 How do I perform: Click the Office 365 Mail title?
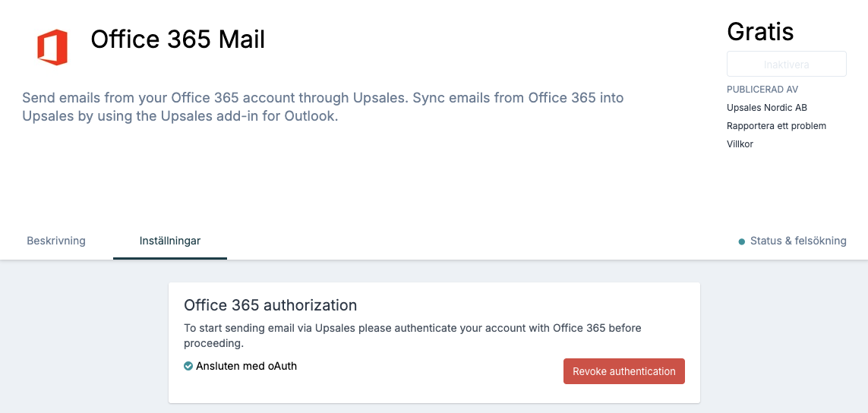tap(178, 39)
